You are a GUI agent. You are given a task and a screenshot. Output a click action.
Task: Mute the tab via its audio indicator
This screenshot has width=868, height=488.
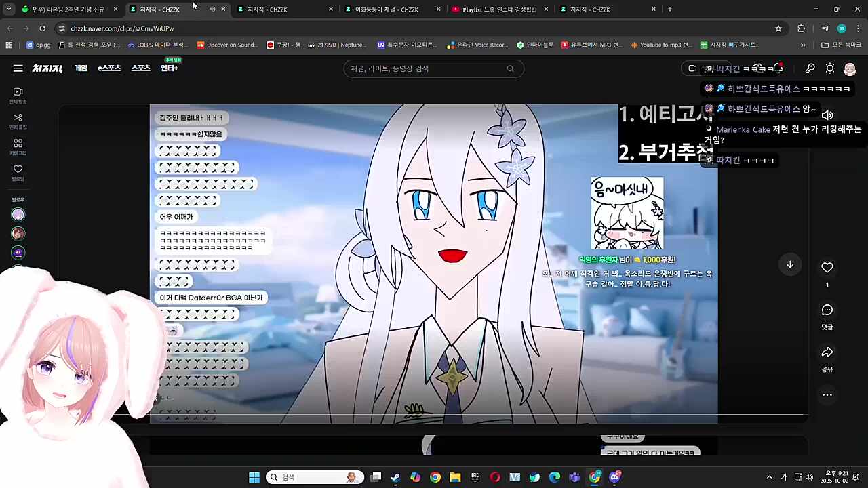pyautogui.click(x=212, y=9)
